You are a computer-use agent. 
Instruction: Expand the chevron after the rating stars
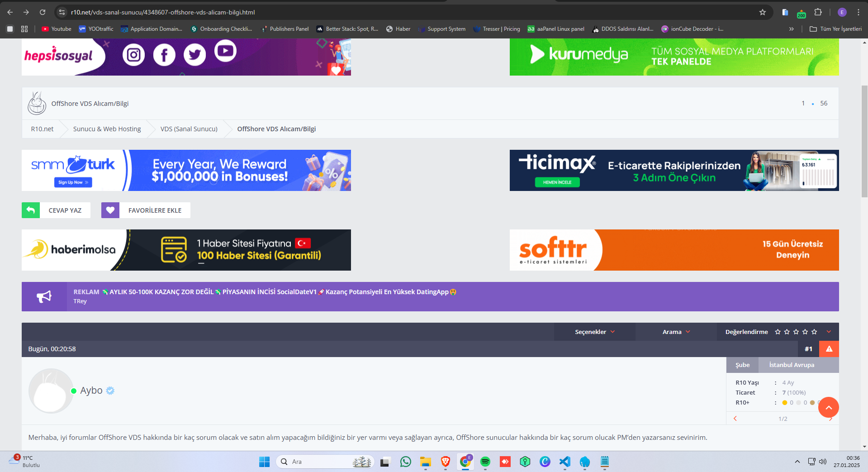pos(829,332)
